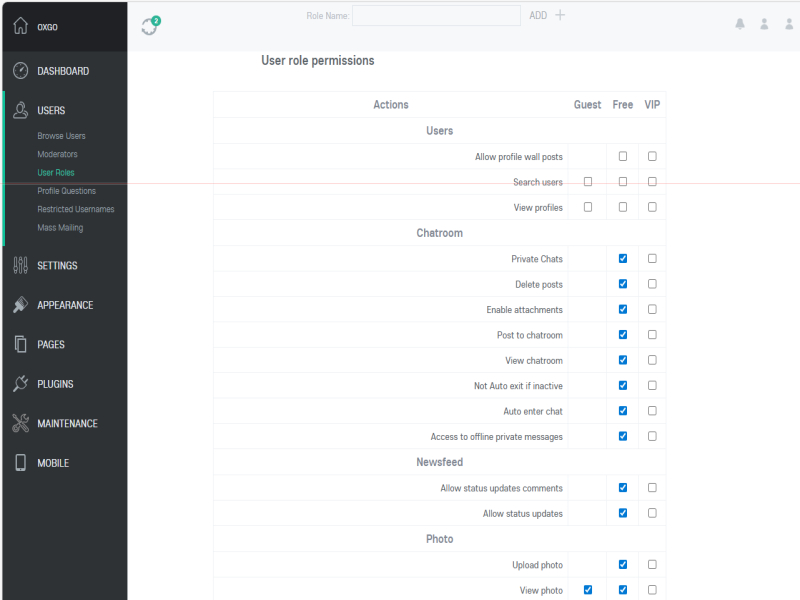Click the plus icon next to ADD
800x600 pixels.
coord(560,15)
